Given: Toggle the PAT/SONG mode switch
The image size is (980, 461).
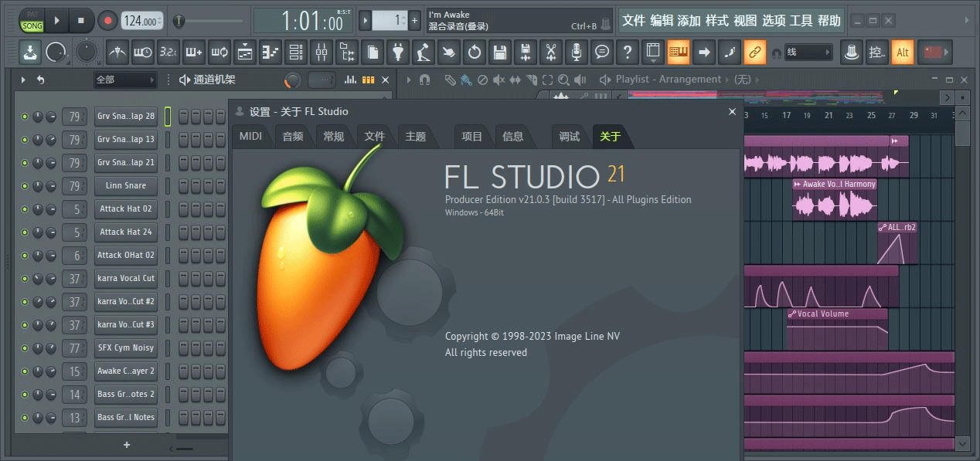Looking at the screenshot, I should point(32,21).
